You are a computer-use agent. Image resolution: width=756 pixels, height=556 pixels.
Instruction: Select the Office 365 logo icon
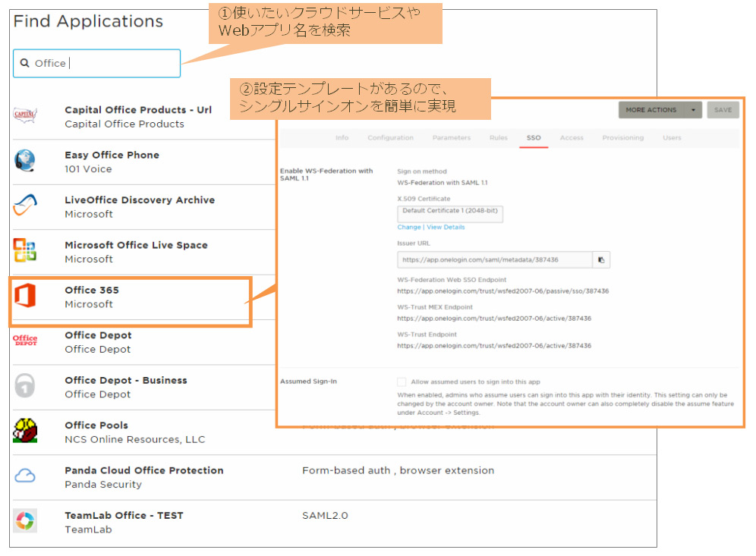pyautogui.click(x=24, y=295)
